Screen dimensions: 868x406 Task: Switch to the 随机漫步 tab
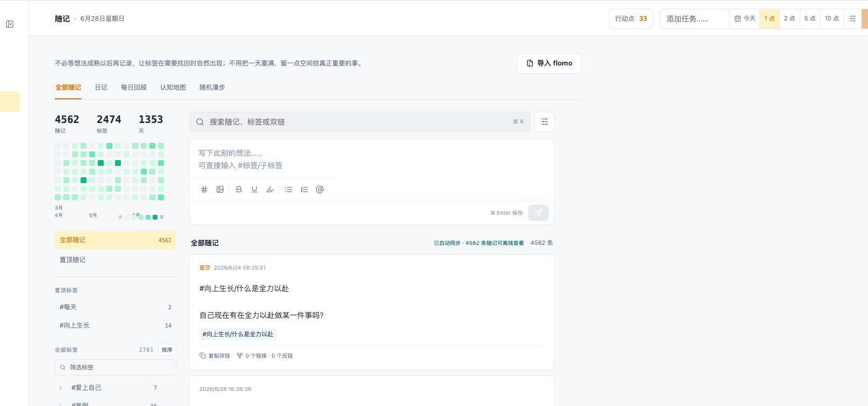pyautogui.click(x=212, y=88)
